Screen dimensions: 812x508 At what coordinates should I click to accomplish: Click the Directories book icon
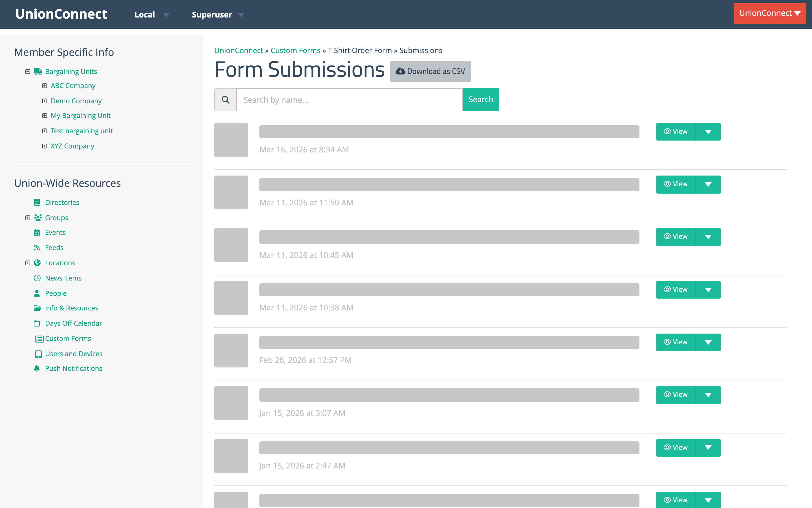[x=37, y=202]
